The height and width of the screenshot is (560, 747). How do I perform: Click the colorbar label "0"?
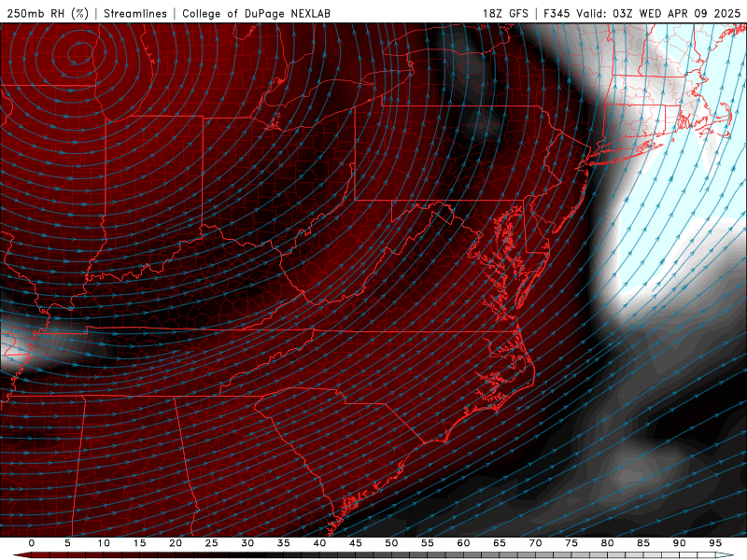32,543
